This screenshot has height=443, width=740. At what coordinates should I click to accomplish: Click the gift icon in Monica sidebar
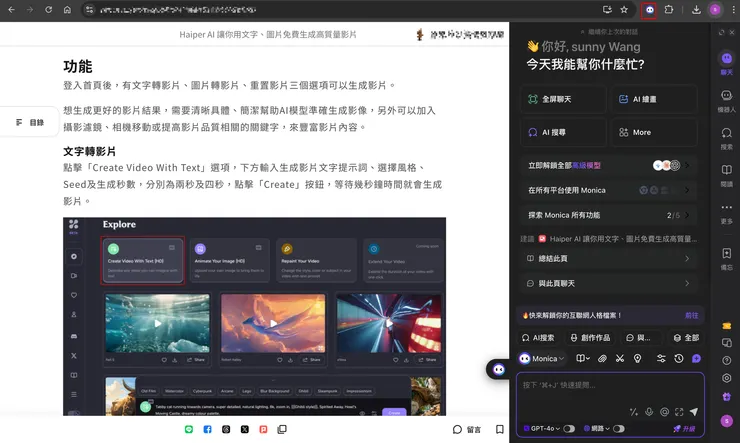727,397
